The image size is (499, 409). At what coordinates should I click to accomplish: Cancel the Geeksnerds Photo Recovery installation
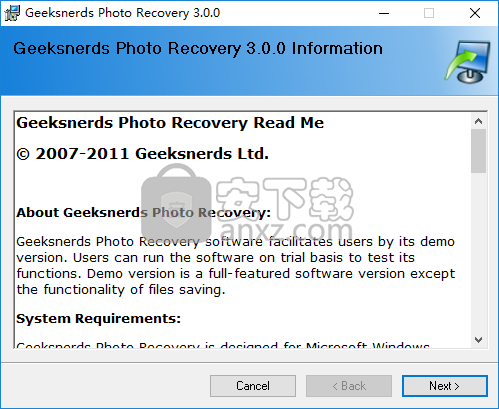(253, 386)
